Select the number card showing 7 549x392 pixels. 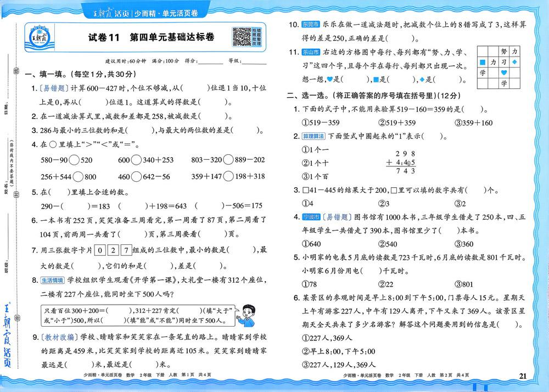tap(126, 250)
